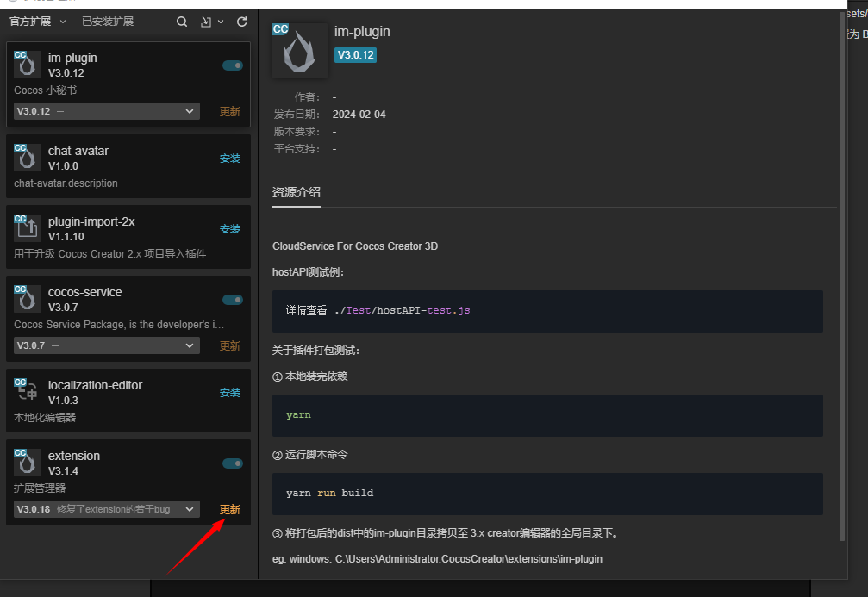Click the im-plugin title in detail header
Viewport: 868px width, 597px height.
pos(362,32)
